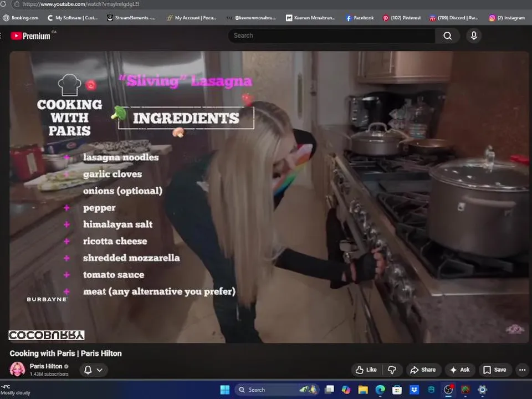Open the Discord bookmark
This screenshot has height=399, width=532.
(454, 18)
